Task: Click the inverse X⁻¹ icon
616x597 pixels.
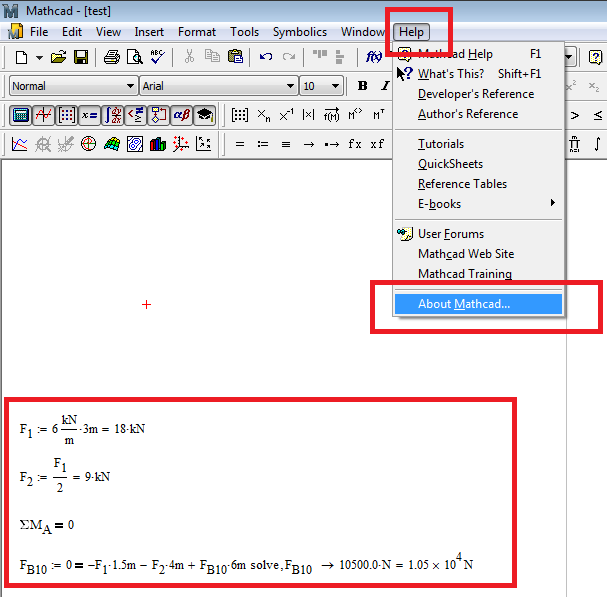Action: click(x=286, y=115)
